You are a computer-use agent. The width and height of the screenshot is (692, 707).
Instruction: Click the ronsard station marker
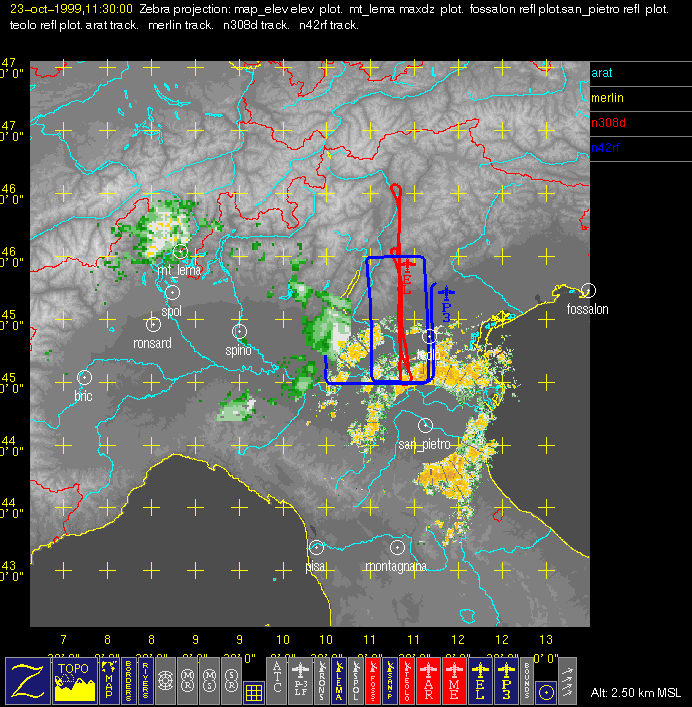coord(153,324)
